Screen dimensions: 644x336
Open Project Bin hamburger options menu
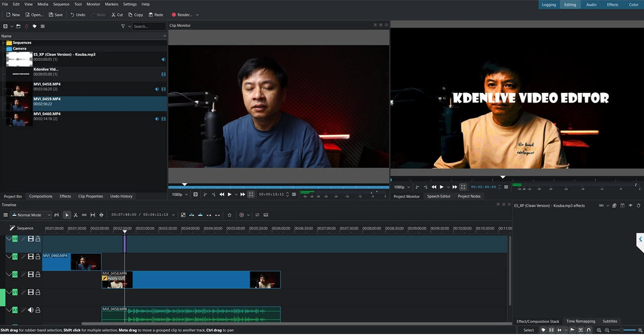42,26
